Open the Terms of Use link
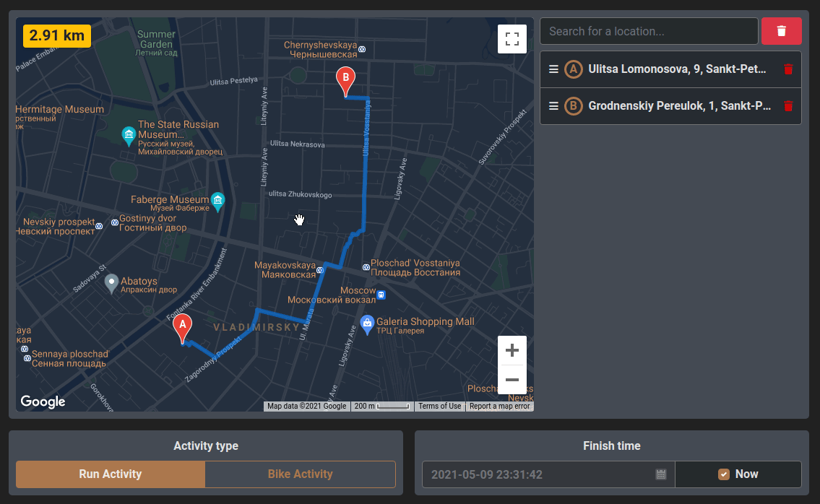 pyautogui.click(x=440, y=407)
